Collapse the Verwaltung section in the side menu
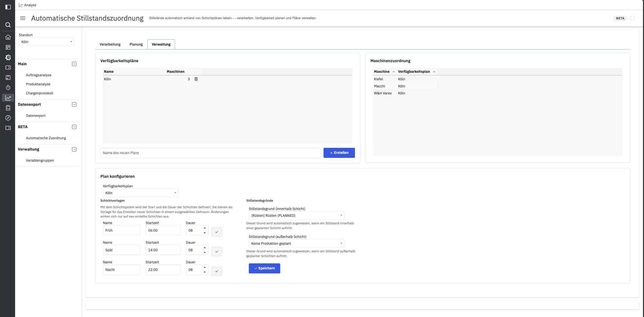The image size is (644, 317). [74, 149]
